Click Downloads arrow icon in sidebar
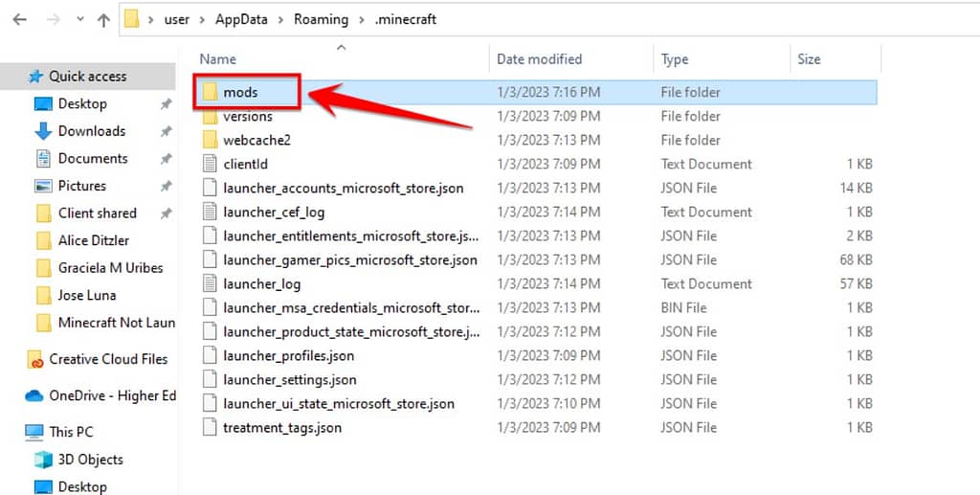The width and height of the screenshot is (980, 495). coord(43,131)
